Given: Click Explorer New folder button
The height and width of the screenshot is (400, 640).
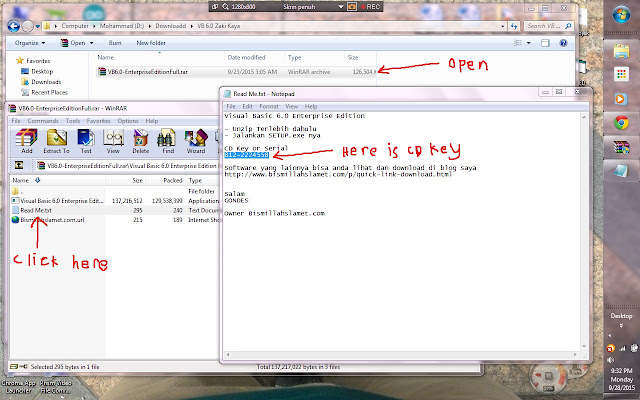Looking at the screenshot, I should (x=151, y=43).
